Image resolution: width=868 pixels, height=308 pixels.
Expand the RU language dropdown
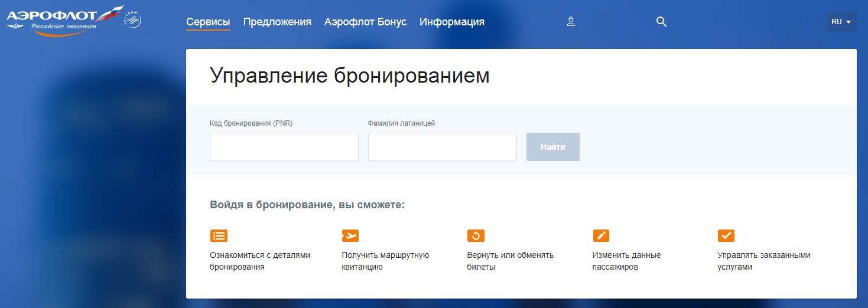point(841,22)
